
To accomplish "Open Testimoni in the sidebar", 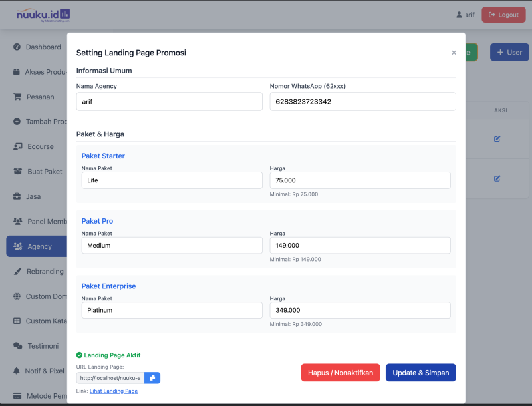I will click(43, 346).
